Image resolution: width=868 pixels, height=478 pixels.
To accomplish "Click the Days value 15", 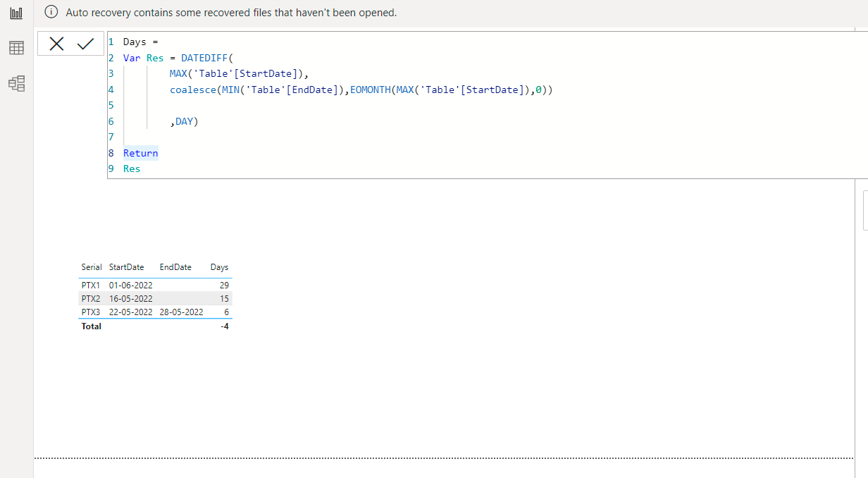I will [x=224, y=298].
